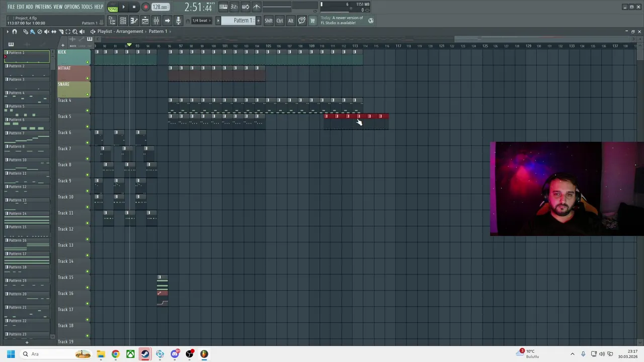Open the PATTERNS menu
Screen dimensions: 644x362
[x=43, y=7]
